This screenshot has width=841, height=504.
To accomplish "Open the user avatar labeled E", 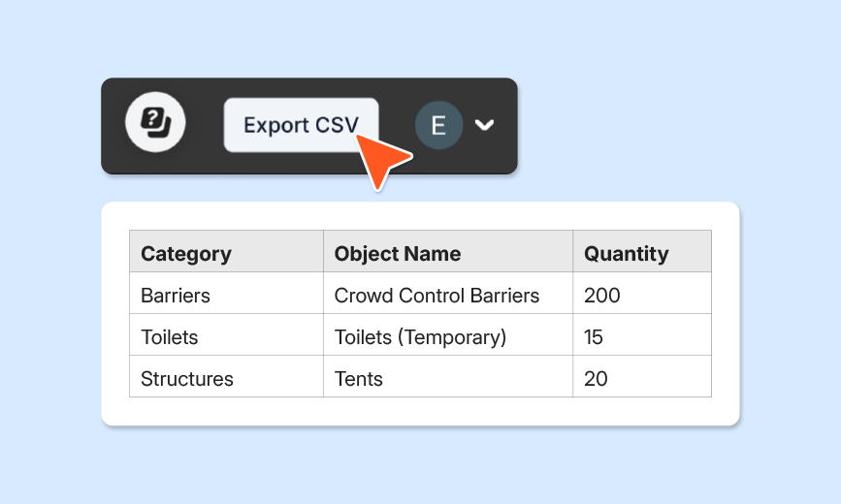I will point(438,125).
